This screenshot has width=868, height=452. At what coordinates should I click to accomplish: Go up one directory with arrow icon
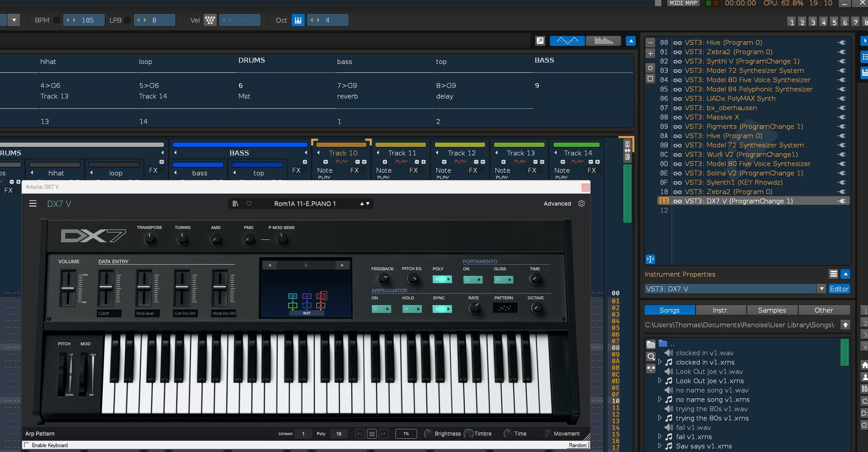(845, 325)
